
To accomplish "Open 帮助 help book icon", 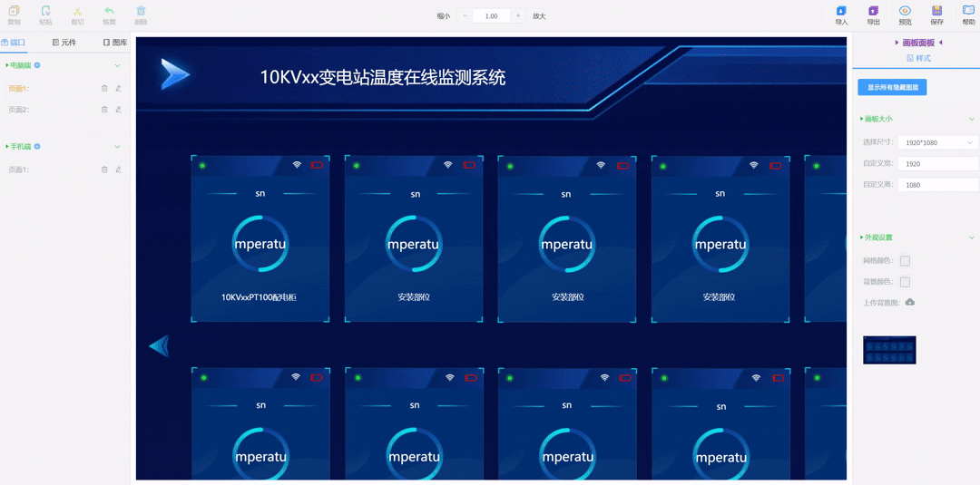I will click(969, 10).
